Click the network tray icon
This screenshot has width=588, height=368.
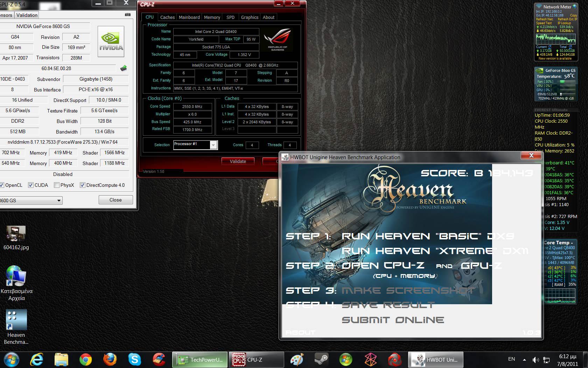547,360
